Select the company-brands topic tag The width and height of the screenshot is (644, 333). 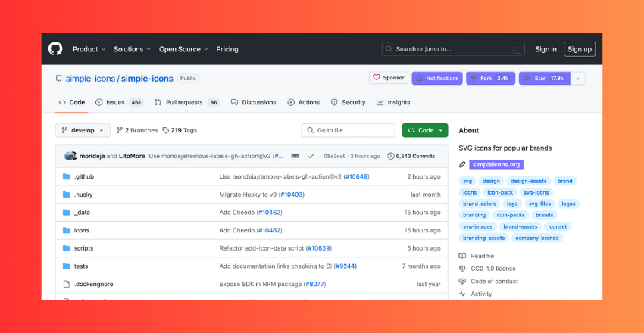[x=537, y=238]
